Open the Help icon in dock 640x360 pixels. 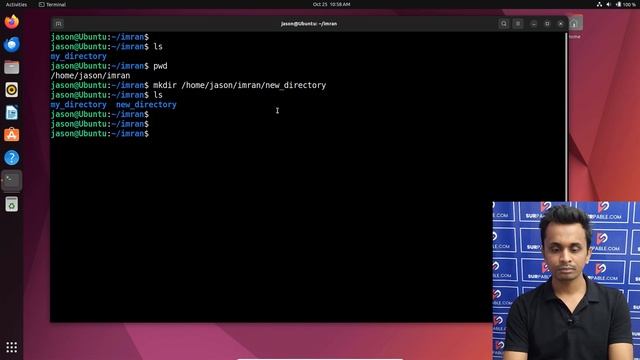(11, 158)
